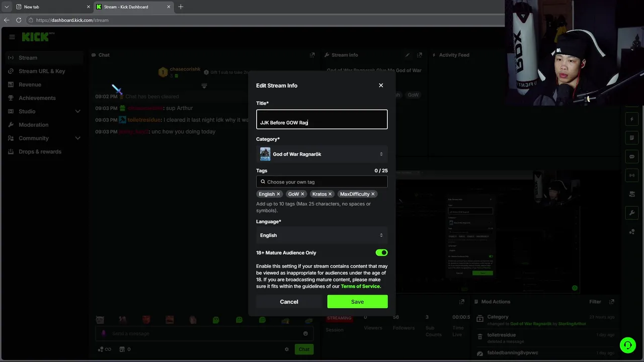Click the camera layout icon in right toolbar
Screen dimensions: 644x362
632,194
